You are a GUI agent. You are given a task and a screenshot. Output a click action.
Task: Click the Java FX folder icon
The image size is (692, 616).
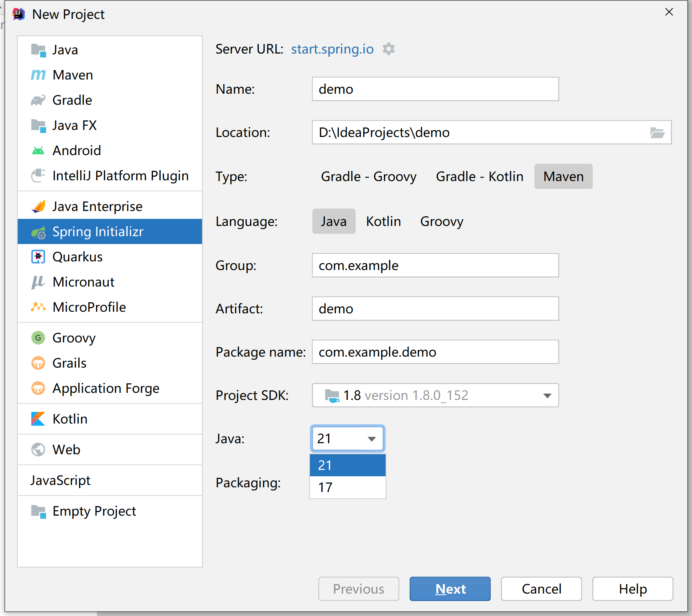click(x=38, y=126)
